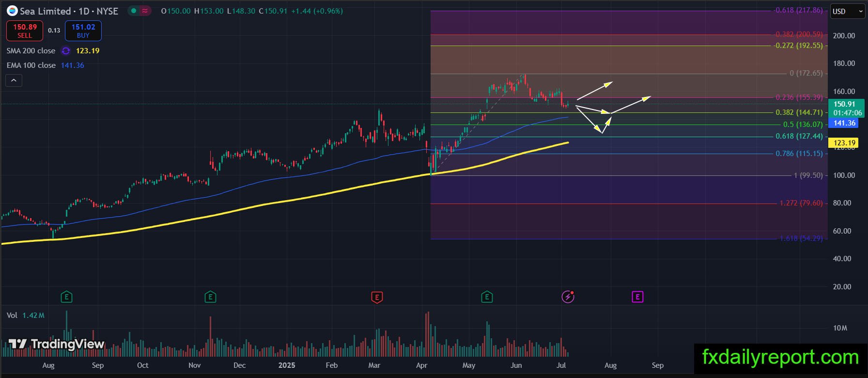Open the green earnings marker under November
Viewport: 868px width, 378px height.
click(210, 297)
